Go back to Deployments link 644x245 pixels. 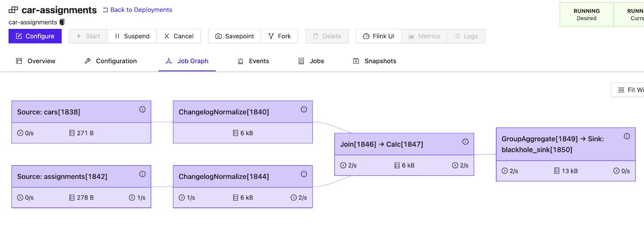tap(137, 10)
